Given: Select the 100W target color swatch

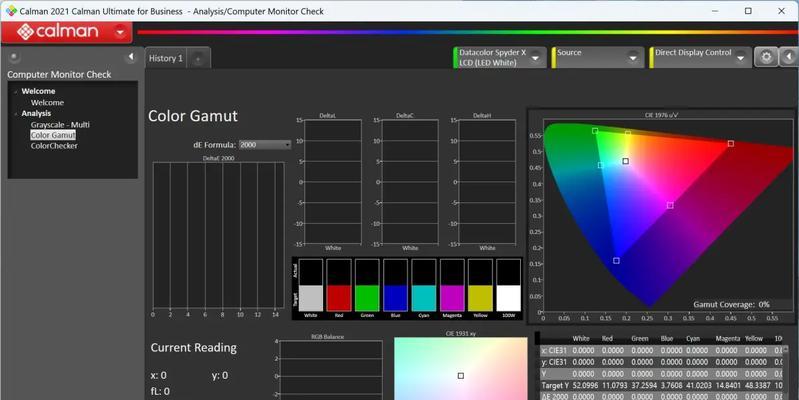Looking at the screenshot, I should 509,298.
